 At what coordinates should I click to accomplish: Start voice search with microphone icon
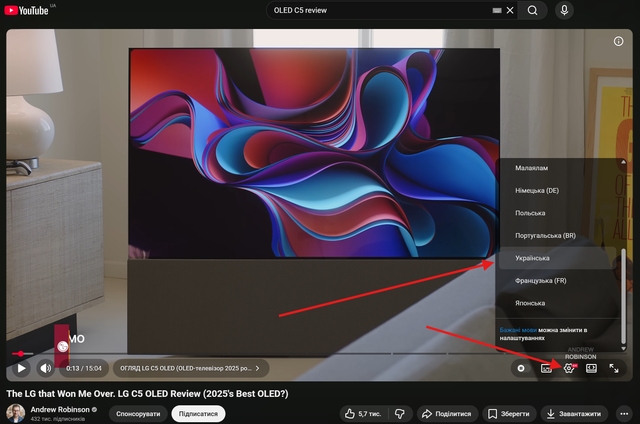coord(564,10)
